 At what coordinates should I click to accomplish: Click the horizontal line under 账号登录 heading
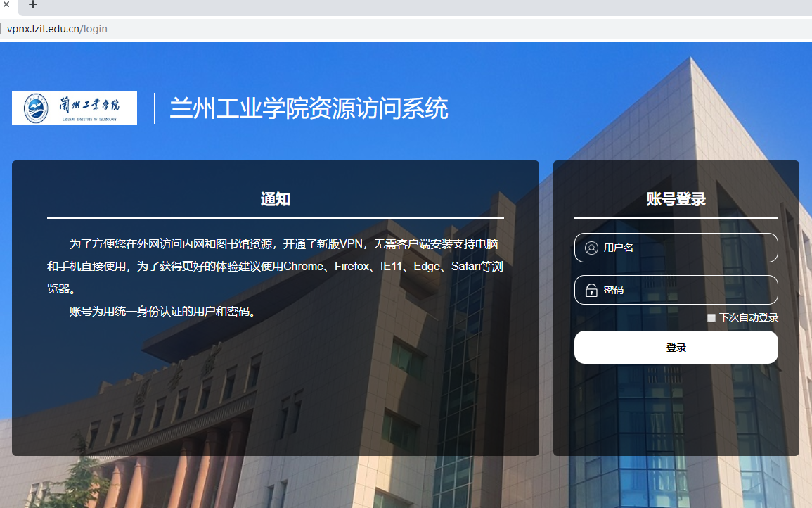click(x=676, y=218)
